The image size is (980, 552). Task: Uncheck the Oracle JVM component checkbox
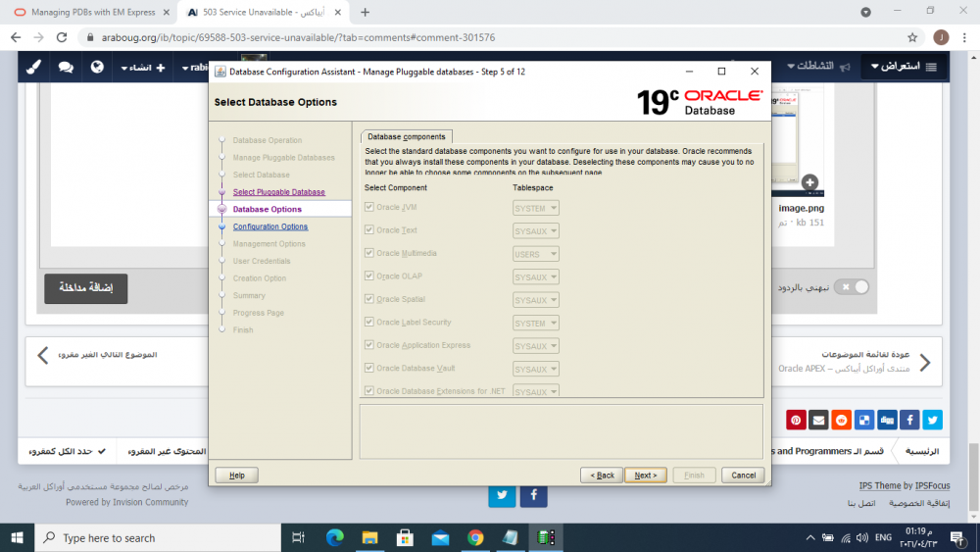point(369,208)
